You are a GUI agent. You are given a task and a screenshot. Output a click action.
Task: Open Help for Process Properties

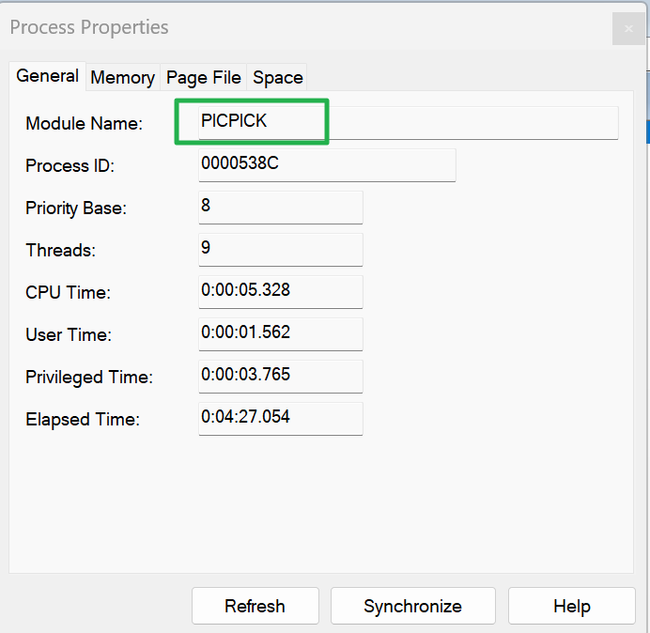(571, 606)
